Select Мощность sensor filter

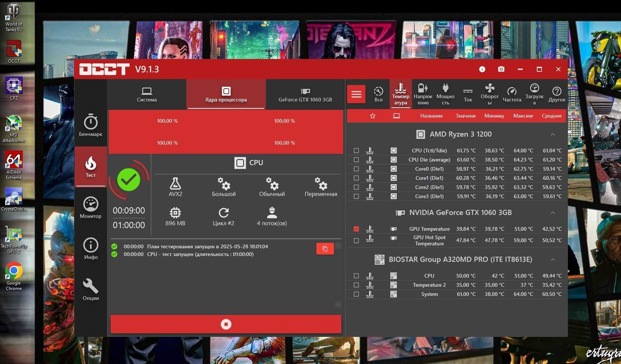click(445, 94)
